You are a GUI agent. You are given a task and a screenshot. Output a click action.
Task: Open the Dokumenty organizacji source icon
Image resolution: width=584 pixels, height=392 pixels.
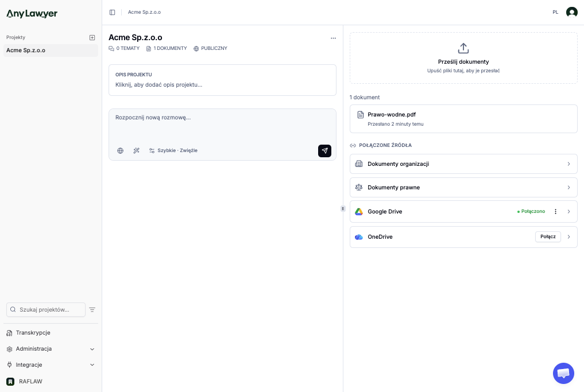359,164
